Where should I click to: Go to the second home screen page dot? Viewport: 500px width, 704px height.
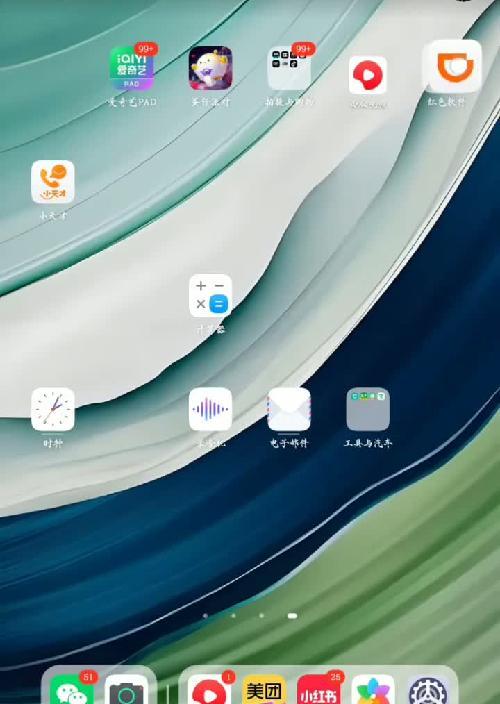233,616
